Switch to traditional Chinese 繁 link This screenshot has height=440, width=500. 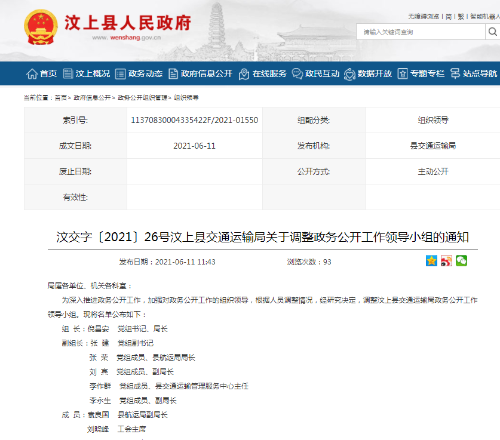click(461, 16)
